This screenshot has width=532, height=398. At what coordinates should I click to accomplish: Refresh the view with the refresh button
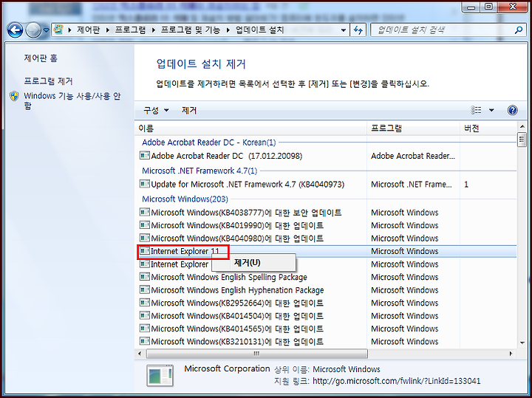(358, 30)
